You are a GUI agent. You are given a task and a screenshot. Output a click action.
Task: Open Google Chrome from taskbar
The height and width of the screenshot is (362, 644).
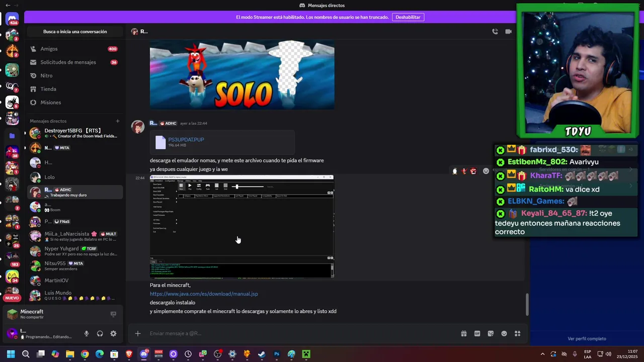(x=85, y=354)
